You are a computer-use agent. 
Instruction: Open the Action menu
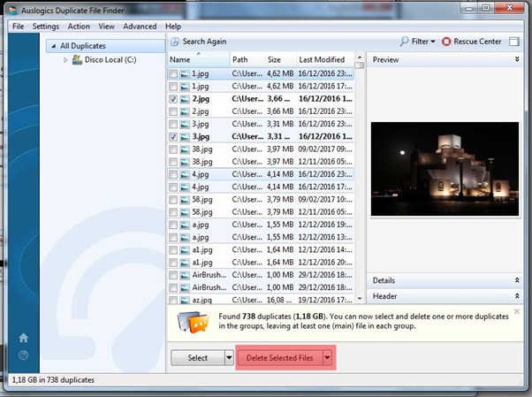[x=79, y=27]
